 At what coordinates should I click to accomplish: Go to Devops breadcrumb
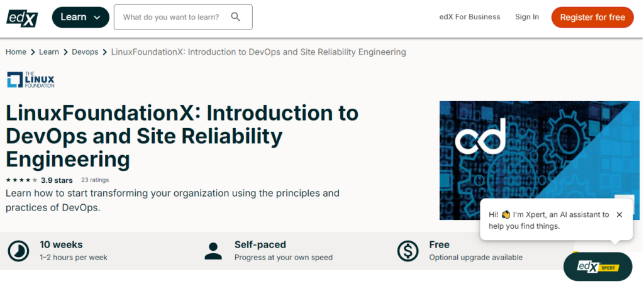tap(85, 52)
